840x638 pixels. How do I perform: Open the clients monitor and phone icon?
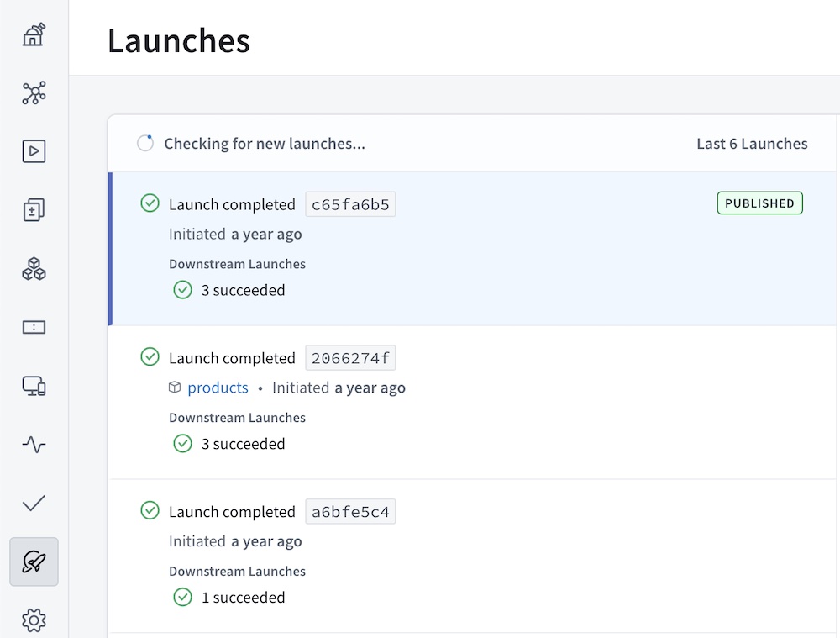[x=34, y=386]
